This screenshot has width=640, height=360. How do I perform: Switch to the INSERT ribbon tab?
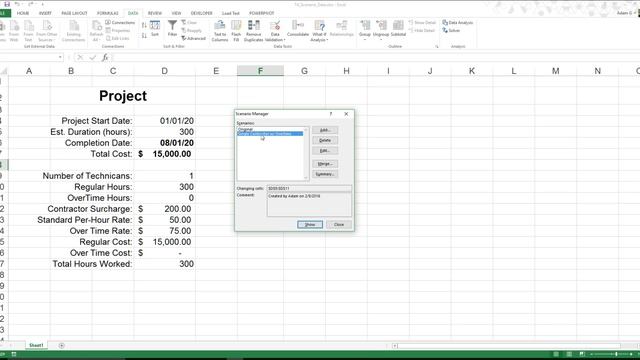click(x=45, y=13)
